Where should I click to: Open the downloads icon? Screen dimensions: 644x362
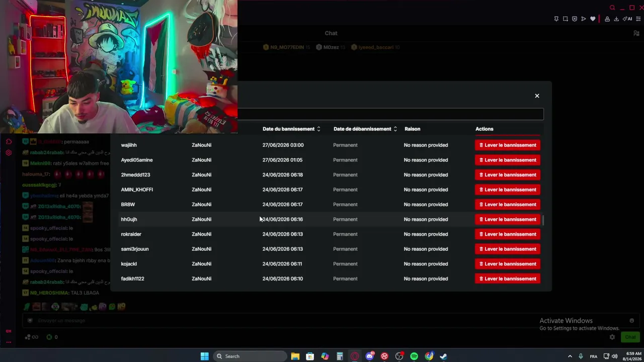tap(616, 19)
